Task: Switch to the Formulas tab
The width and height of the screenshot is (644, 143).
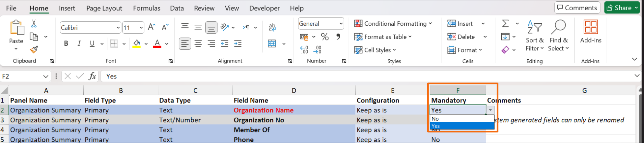Action: [146, 8]
